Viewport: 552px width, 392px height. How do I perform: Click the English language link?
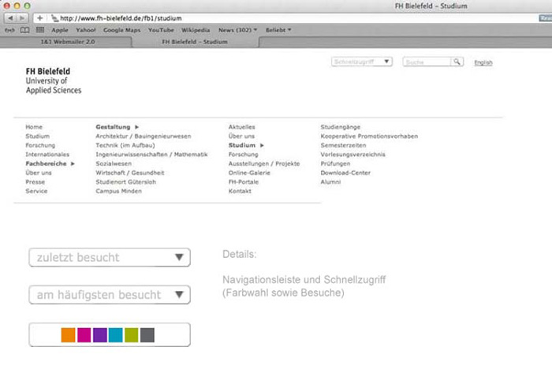pyautogui.click(x=483, y=62)
